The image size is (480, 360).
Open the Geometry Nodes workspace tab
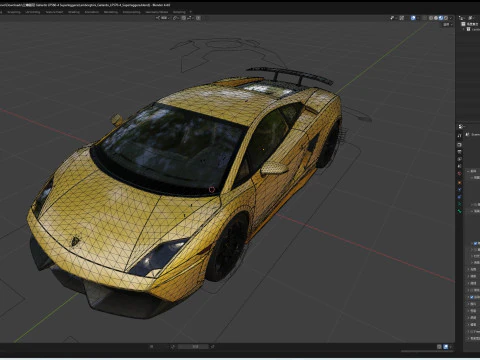pyautogui.click(x=157, y=12)
